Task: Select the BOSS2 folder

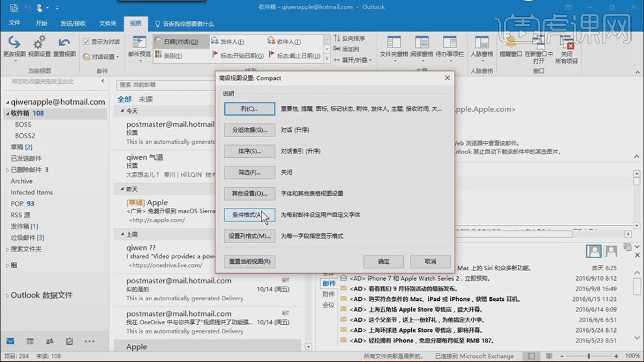Action: tap(25, 135)
